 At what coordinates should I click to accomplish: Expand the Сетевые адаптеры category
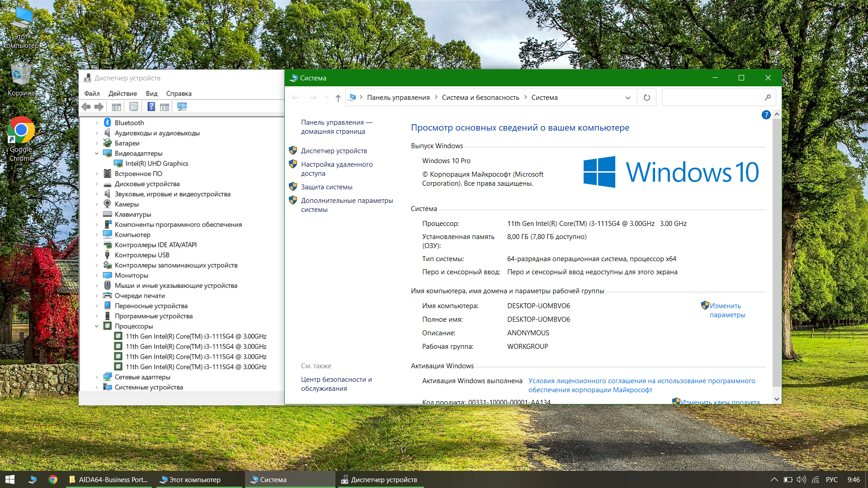[x=96, y=377]
